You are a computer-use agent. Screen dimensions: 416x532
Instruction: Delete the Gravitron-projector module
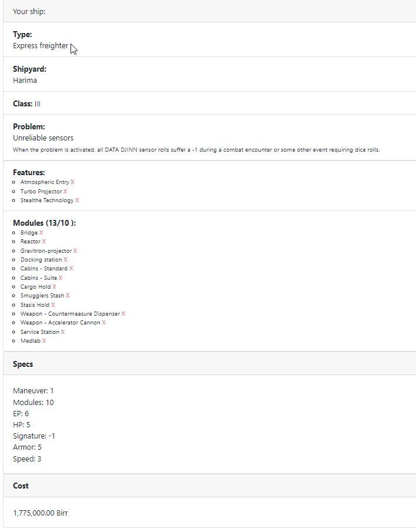75,251
